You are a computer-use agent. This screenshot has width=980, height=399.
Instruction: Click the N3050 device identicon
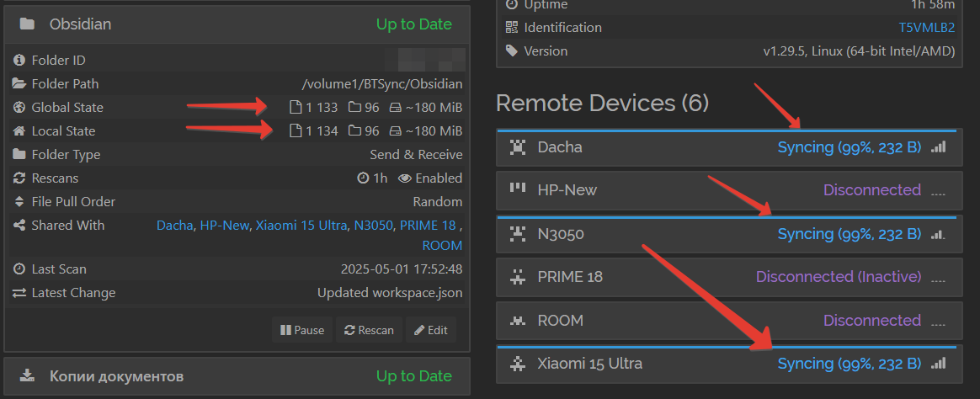point(517,234)
